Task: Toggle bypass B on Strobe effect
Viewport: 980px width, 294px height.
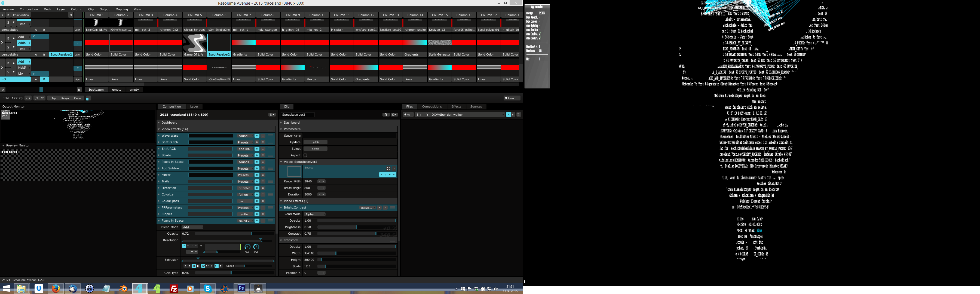Action: pos(257,155)
